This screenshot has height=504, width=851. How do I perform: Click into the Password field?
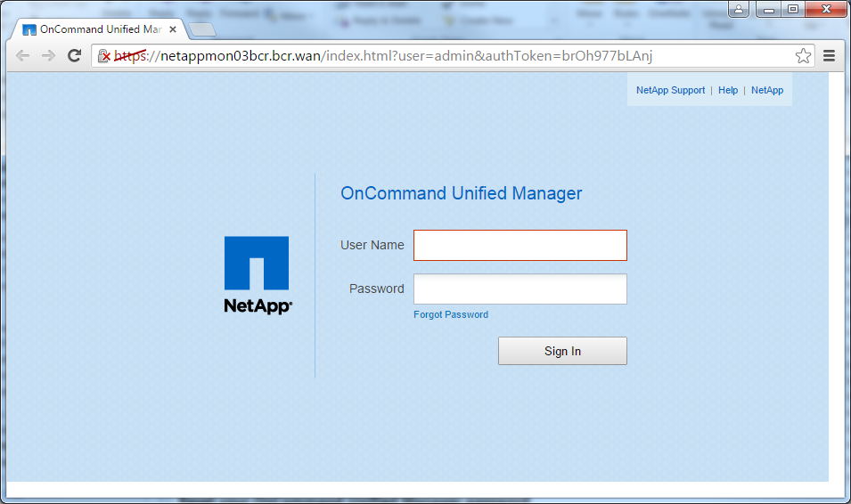point(520,289)
